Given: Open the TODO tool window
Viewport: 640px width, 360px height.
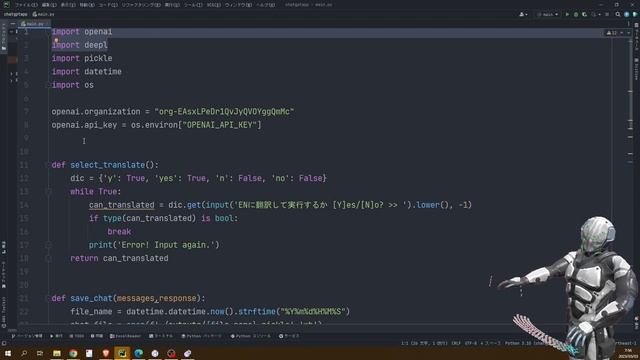Looking at the screenshot, I should click(x=76, y=336).
